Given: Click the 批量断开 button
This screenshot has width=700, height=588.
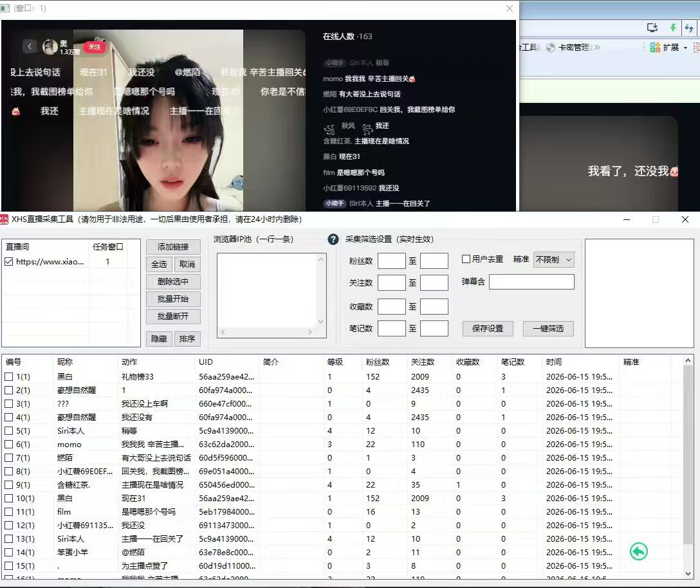Looking at the screenshot, I should [x=173, y=317].
